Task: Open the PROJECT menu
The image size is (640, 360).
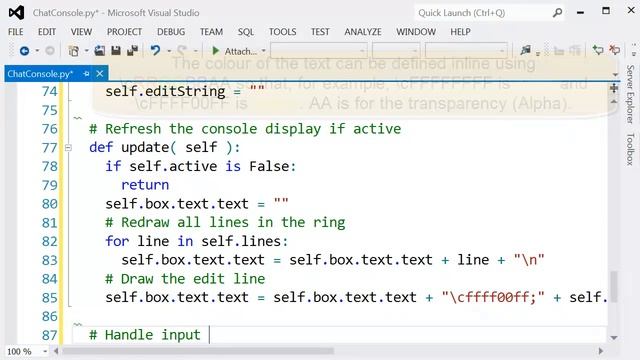Action: tap(124, 32)
